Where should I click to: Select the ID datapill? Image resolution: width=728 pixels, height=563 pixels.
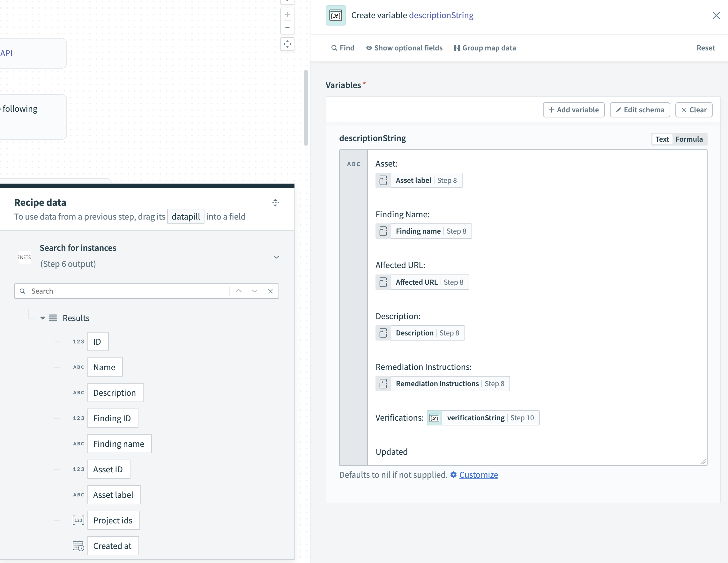(x=98, y=341)
